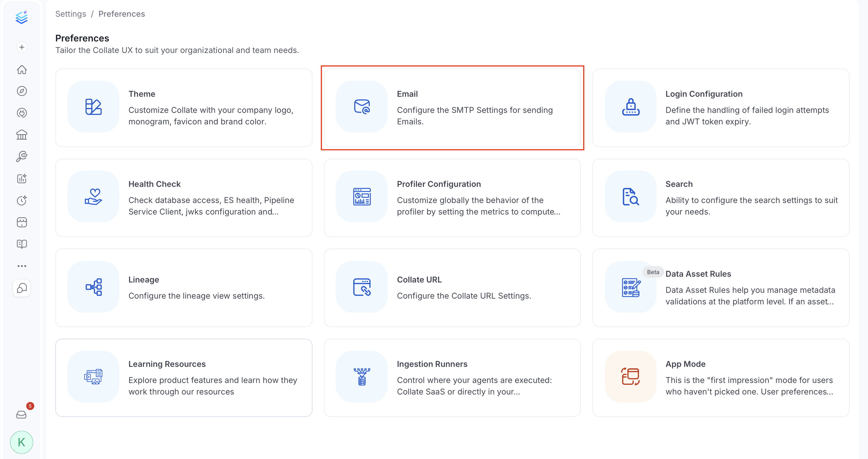Click the Preferences page heading
The height and width of the screenshot is (459, 868).
pyautogui.click(x=82, y=38)
